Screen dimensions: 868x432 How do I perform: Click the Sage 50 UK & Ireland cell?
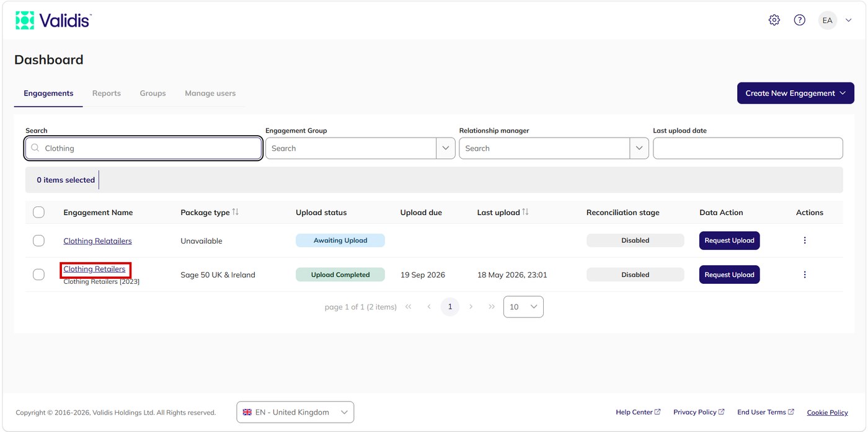(218, 275)
